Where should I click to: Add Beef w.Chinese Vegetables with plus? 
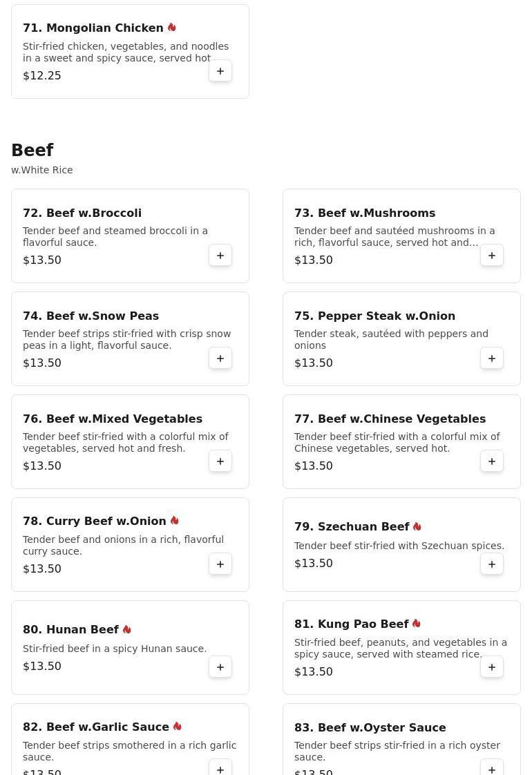point(492,461)
